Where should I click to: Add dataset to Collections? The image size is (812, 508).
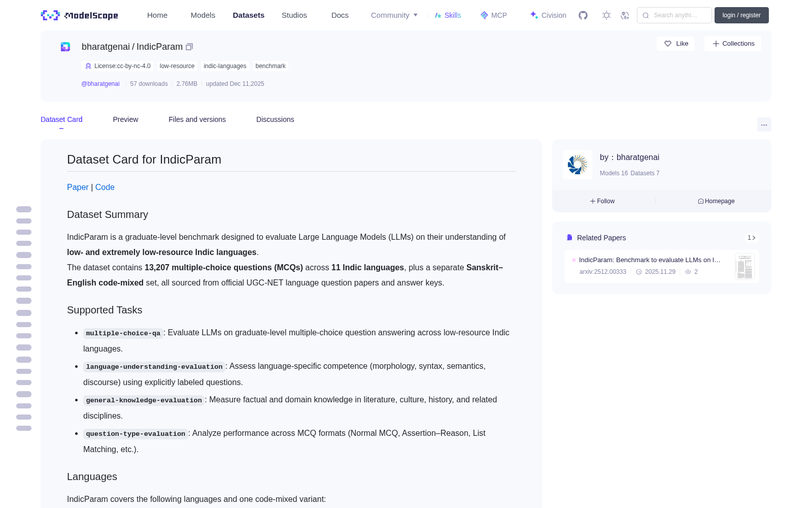tap(733, 44)
